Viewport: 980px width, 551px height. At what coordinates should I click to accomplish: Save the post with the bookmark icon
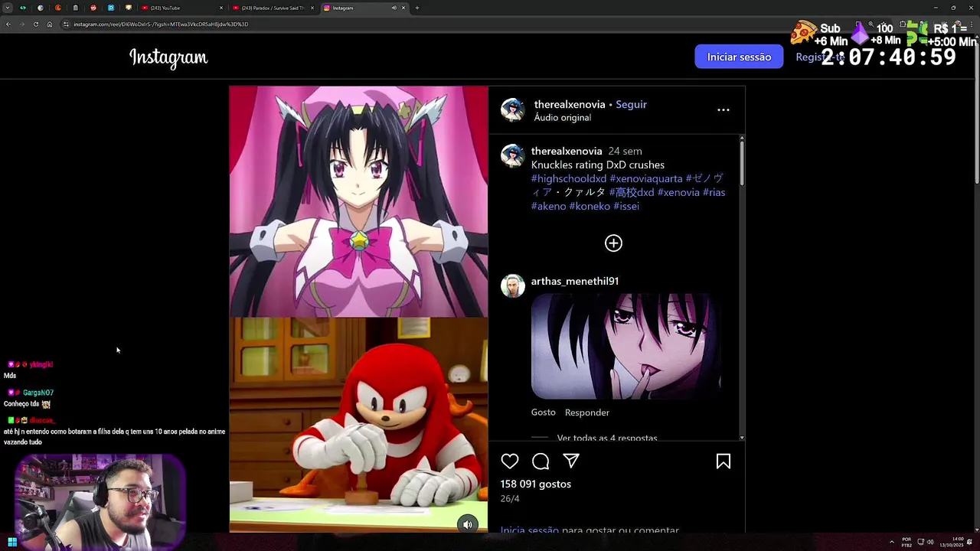click(x=724, y=461)
